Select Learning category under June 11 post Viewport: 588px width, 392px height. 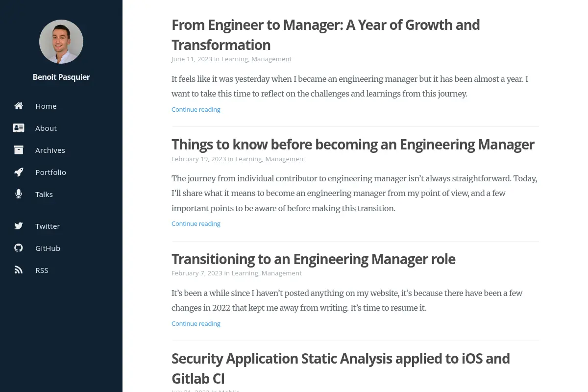tap(235, 59)
